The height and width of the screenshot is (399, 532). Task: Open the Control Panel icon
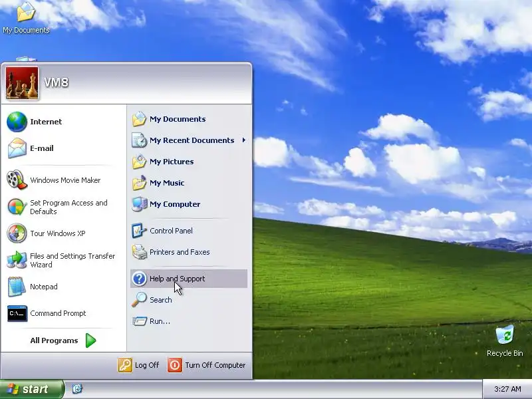click(139, 231)
